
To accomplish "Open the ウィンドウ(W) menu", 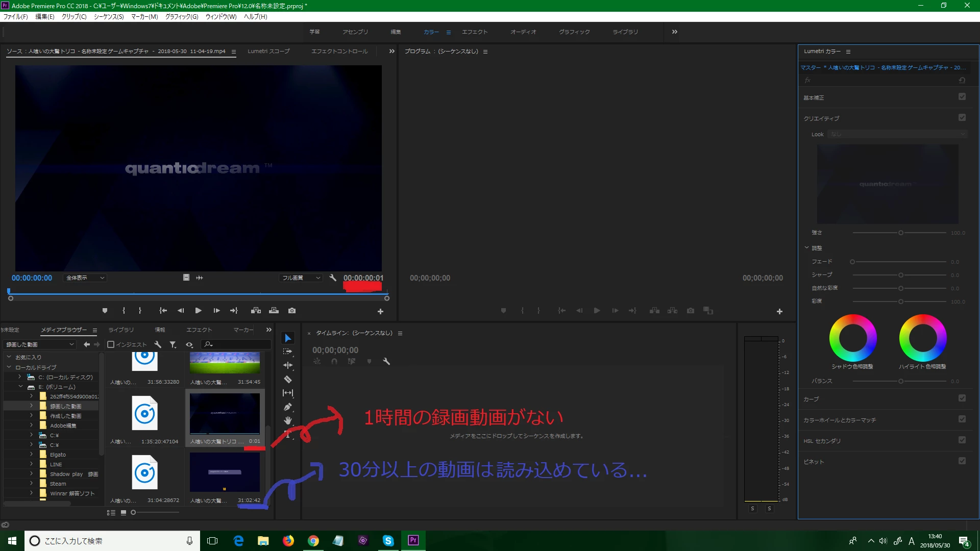I will tap(221, 17).
